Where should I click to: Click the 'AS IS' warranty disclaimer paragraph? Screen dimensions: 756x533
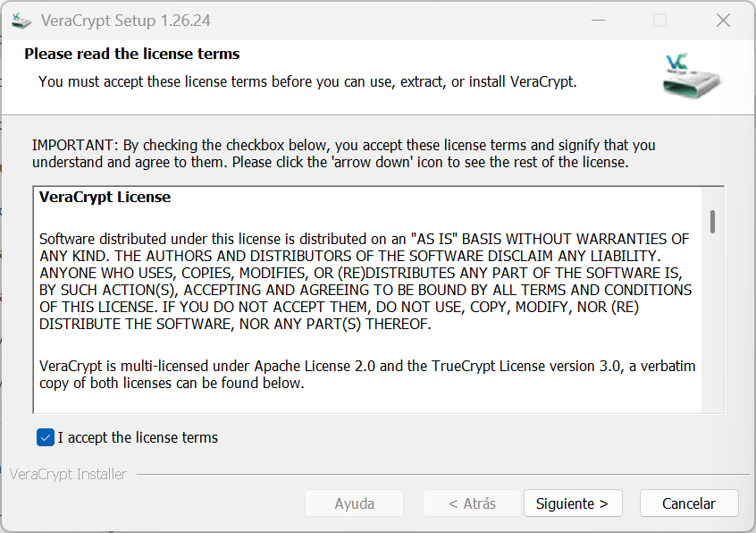click(365, 282)
